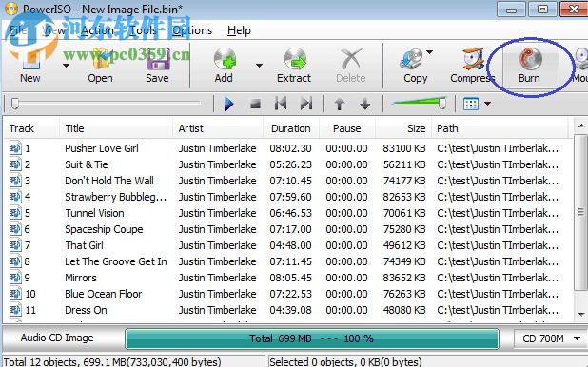Screen dimensions: 588x367
Task: Select the Blue Ocean Floor title
Action: coord(103,294)
